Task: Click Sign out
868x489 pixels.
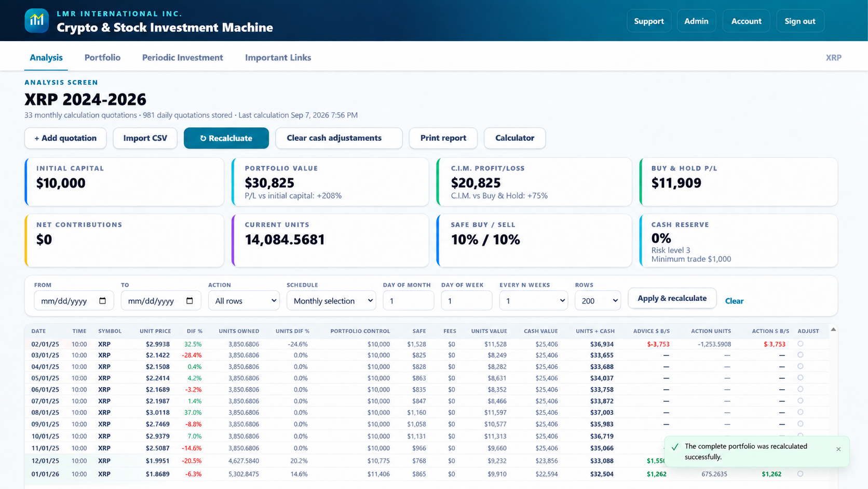Action: tap(800, 21)
